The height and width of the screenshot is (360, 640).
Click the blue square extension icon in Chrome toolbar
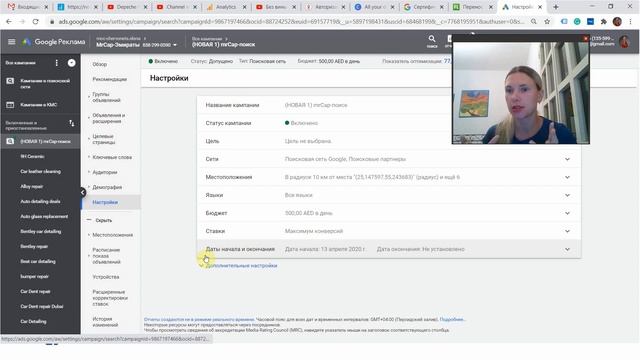(x=590, y=22)
